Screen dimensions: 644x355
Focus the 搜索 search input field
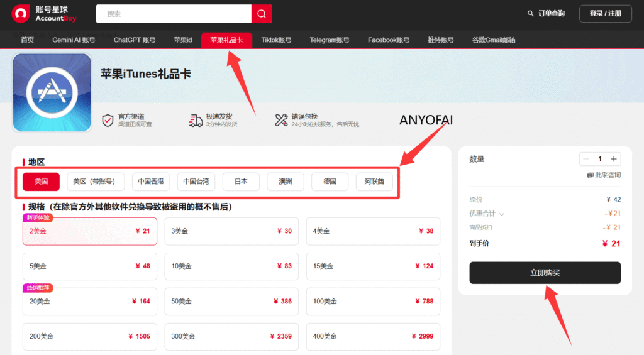click(x=174, y=14)
